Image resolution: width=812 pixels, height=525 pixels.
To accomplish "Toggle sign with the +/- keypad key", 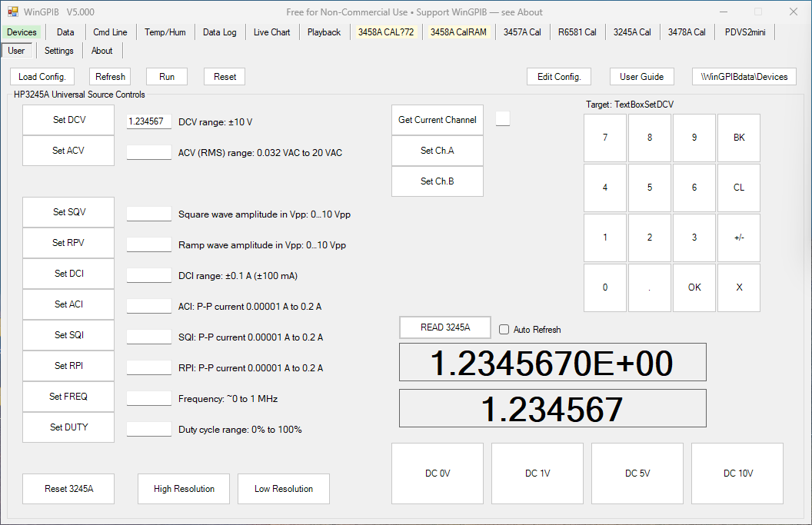I will pyautogui.click(x=739, y=238).
